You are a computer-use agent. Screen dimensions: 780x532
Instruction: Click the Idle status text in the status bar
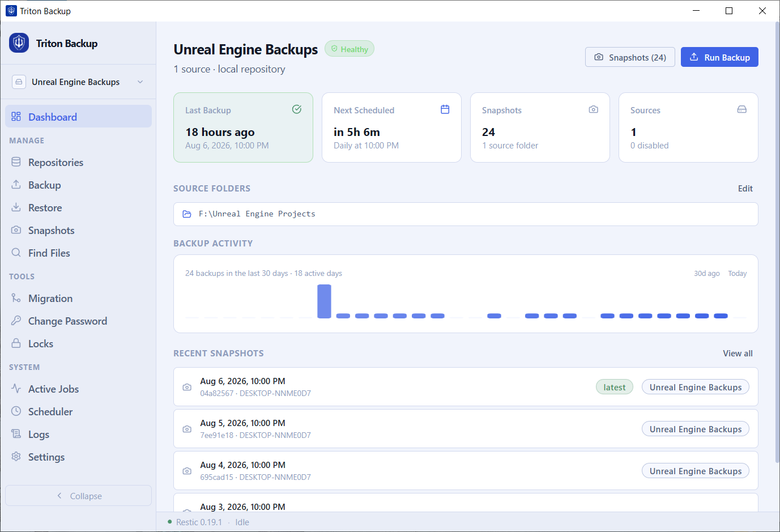(x=242, y=522)
